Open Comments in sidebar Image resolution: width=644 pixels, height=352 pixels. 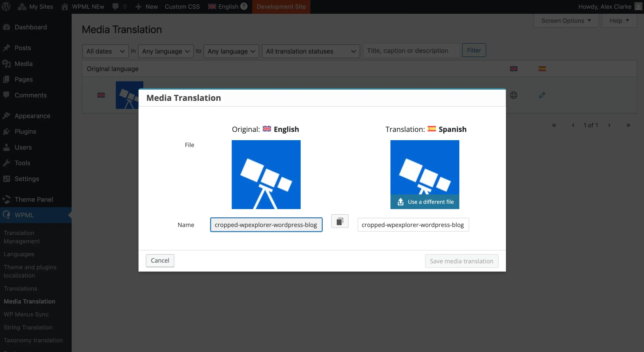click(36, 95)
